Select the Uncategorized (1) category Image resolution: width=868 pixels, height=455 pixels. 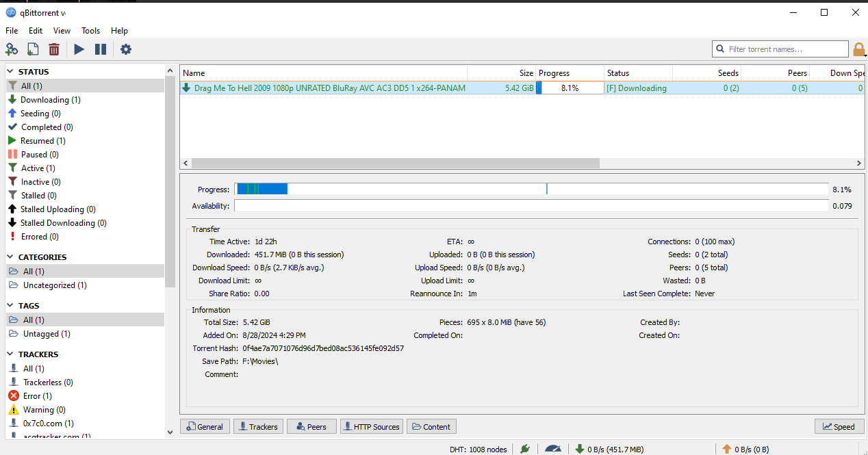(86, 285)
